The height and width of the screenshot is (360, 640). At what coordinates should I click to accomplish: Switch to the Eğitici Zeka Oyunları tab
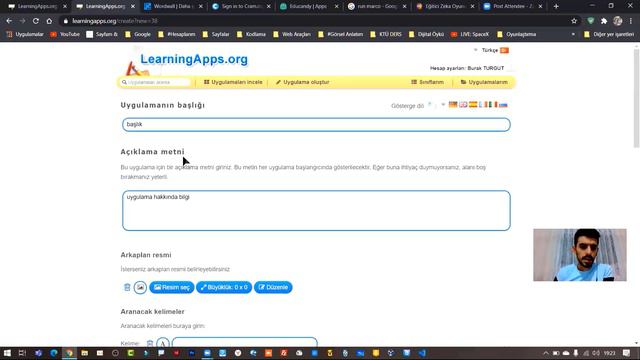coord(445,7)
